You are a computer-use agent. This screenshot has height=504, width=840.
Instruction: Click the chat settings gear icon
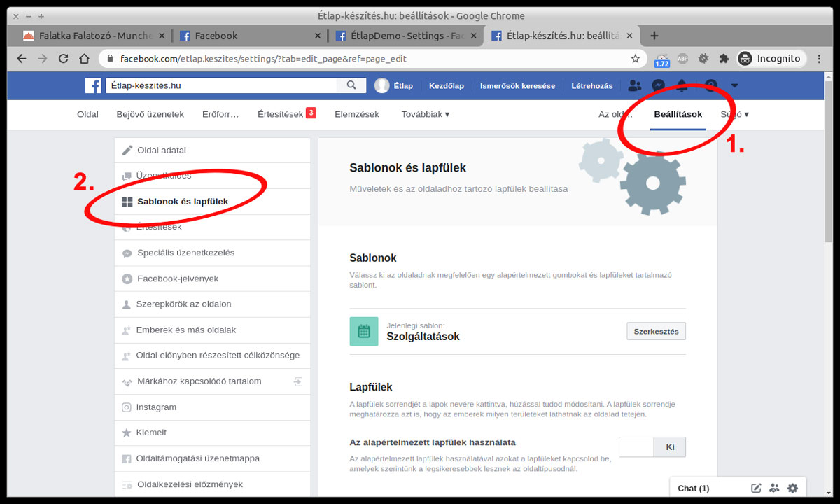tap(792, 488)
